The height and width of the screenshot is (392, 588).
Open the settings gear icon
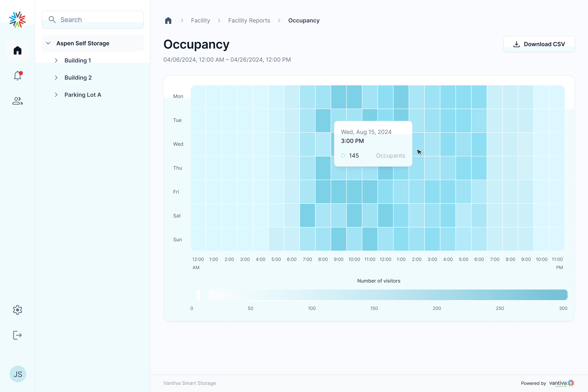[x=17, y=310]
